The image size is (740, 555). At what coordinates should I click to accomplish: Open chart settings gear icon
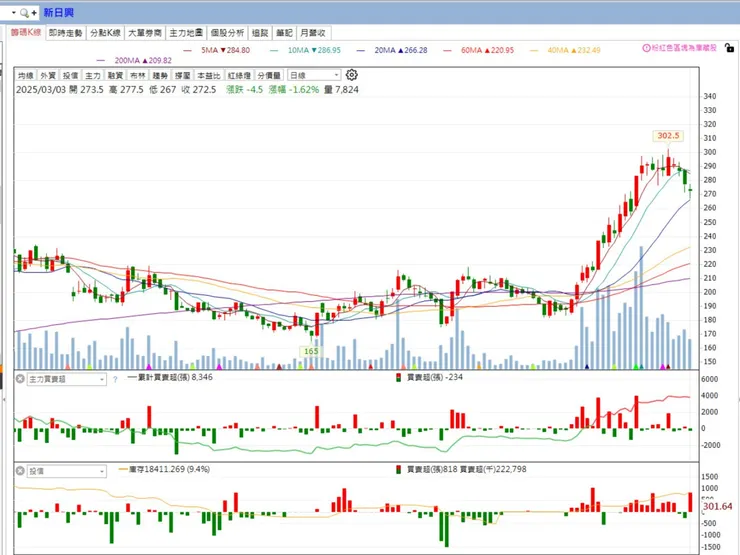pos(351,75)
